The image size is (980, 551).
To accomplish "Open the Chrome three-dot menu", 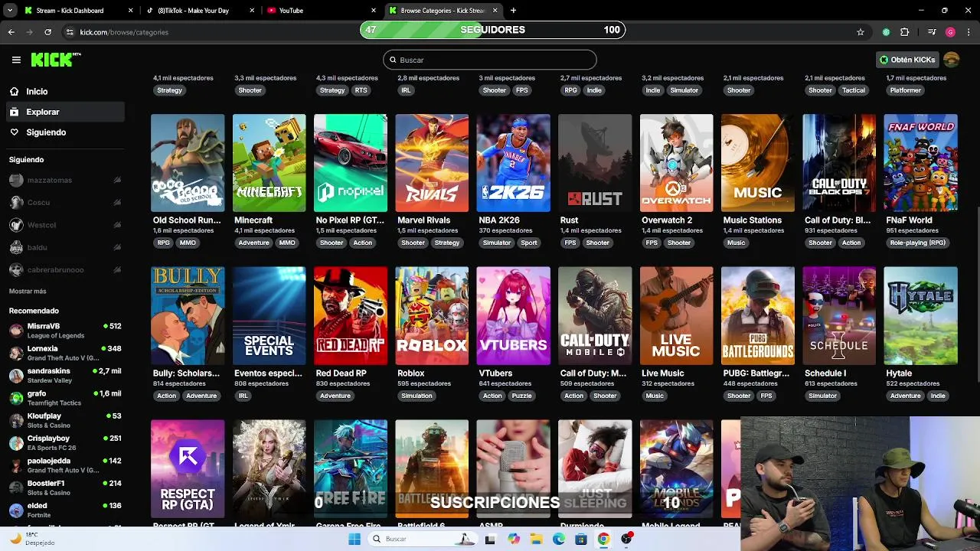I will 968,32.
